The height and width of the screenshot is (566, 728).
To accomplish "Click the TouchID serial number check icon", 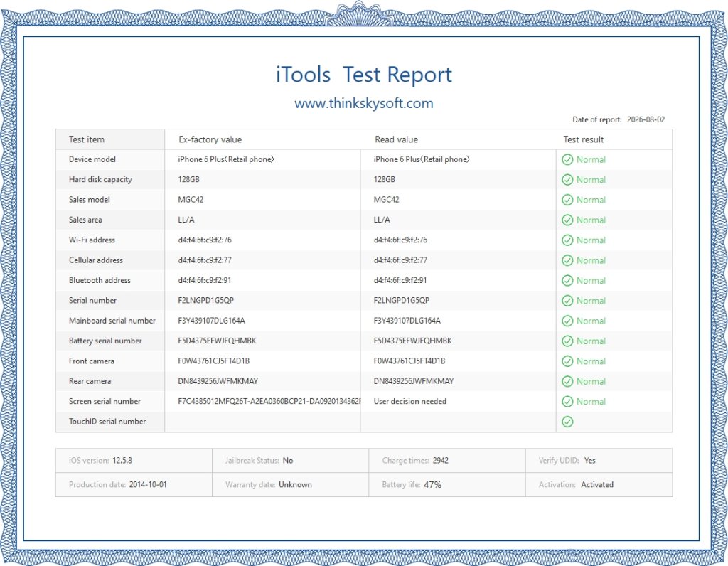I will [567, 422].
